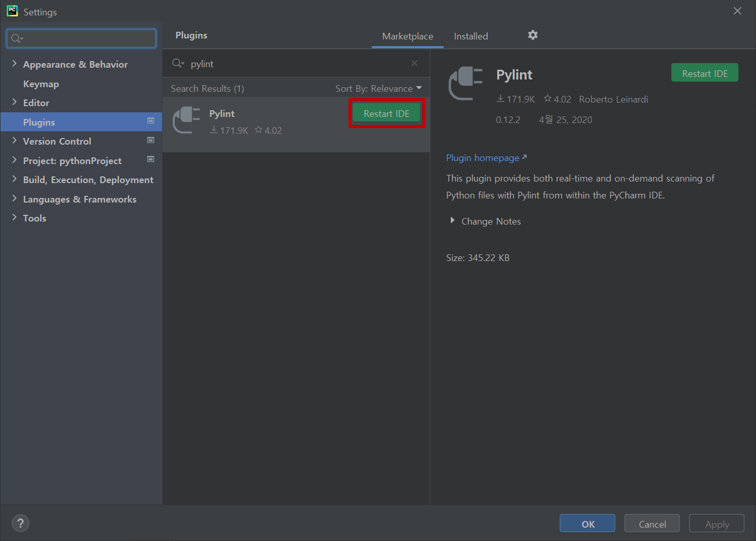756x541 pixels.
Task: Open the Plugin homepage link
Action: click(x=483, y=158)
